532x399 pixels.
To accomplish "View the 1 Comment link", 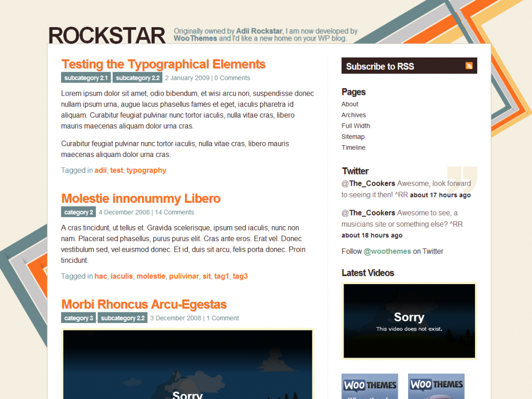I will coord(222,318).
